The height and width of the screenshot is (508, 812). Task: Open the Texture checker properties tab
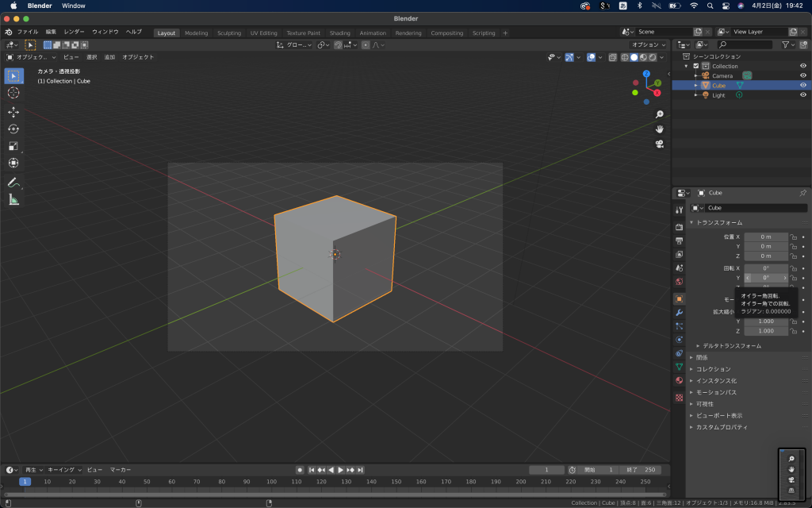pos(679,398)
